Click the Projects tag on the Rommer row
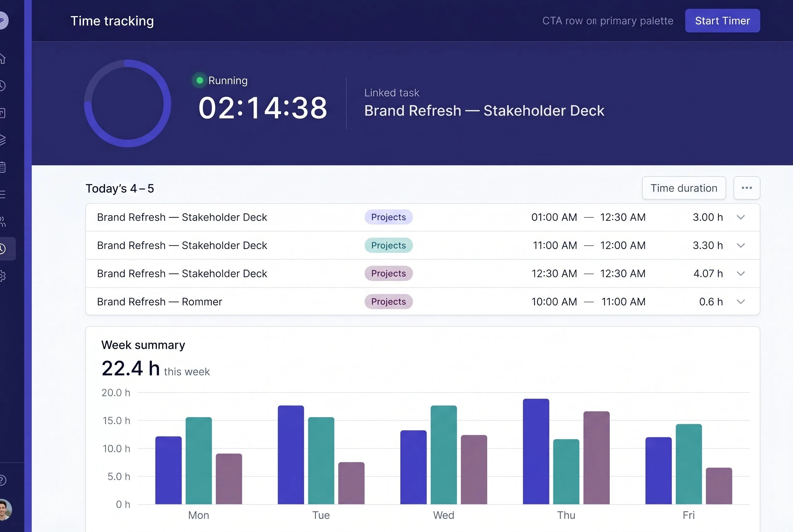Viewport: 793px width, 532px height. click(x=389, y=302)
